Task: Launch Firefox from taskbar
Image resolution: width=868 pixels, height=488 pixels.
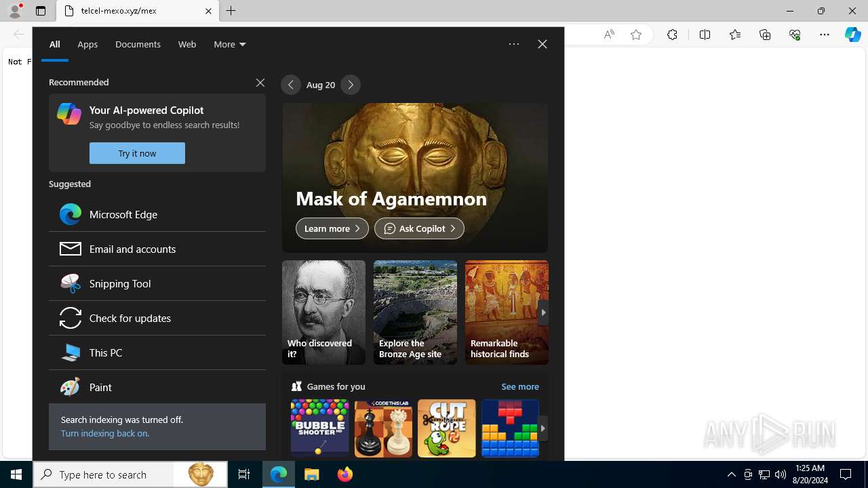Action: (x=345, y=474)
